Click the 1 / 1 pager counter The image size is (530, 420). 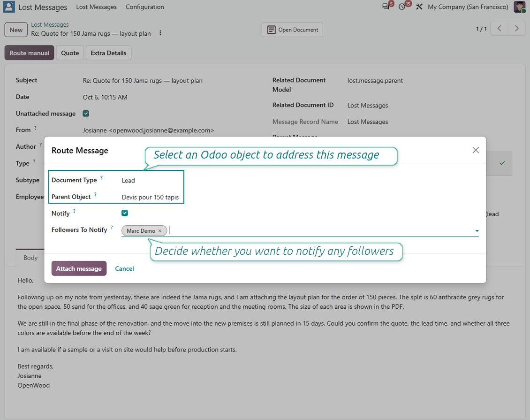pyautogui.click(x=481, y=29)
